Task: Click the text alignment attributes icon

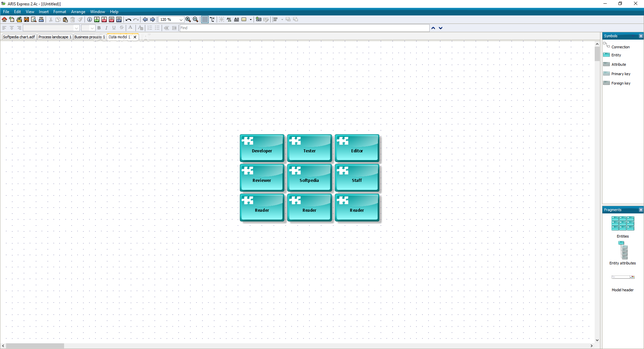Action: (x=236, y=19)
